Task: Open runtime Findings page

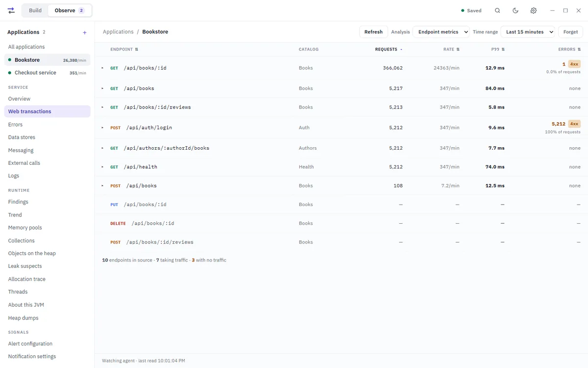Action: [x=47, y=202]
